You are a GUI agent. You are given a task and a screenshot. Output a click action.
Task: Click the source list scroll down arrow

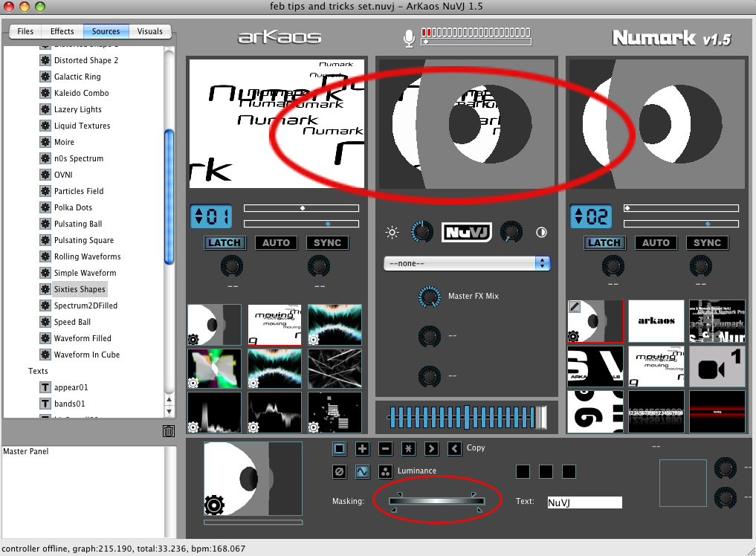tap(169, 411)
